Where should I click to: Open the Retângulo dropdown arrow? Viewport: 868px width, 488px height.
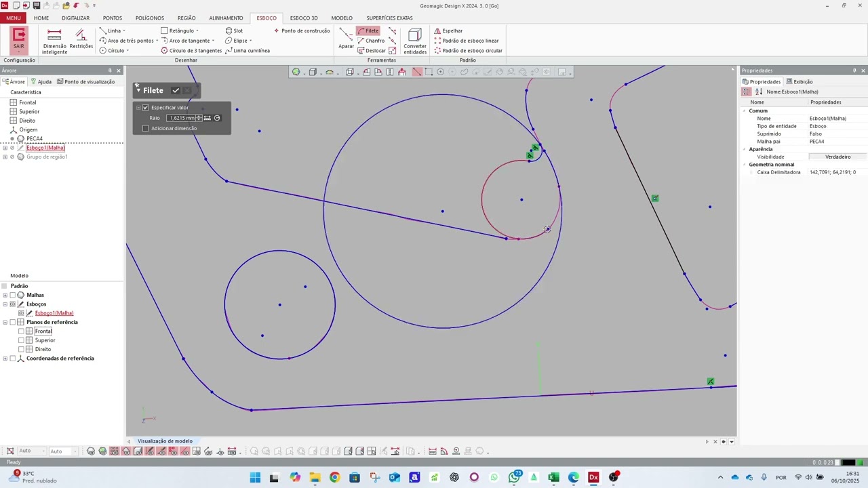(x=197, y=30)
